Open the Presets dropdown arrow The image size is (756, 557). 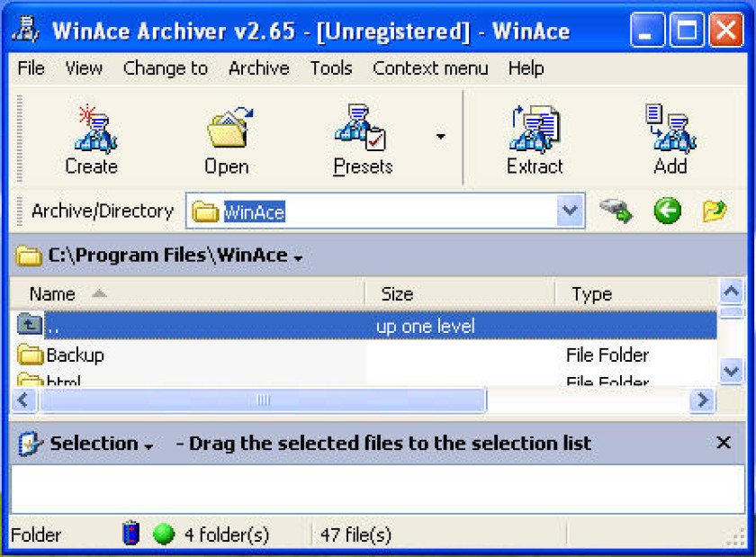pos(440,137)
